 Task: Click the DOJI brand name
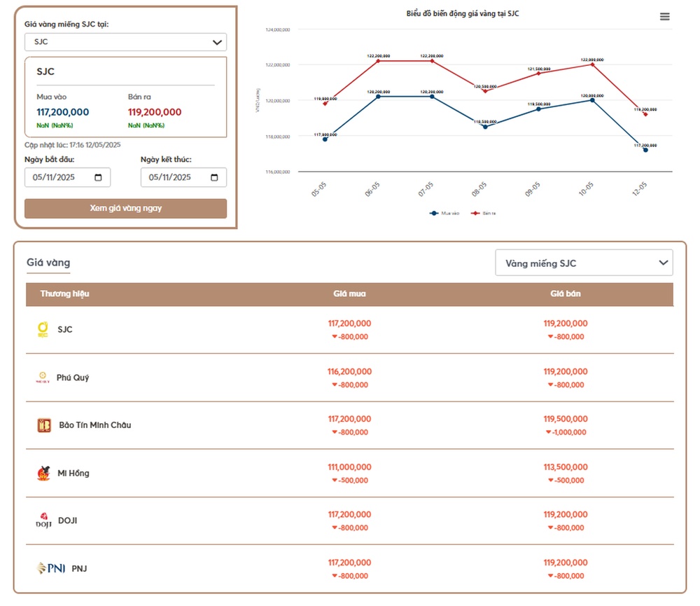[x=68, y=521]
